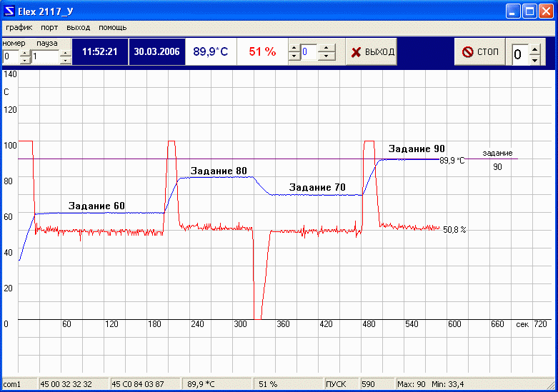Click the 30.03.2006 date display

point(157,52)
